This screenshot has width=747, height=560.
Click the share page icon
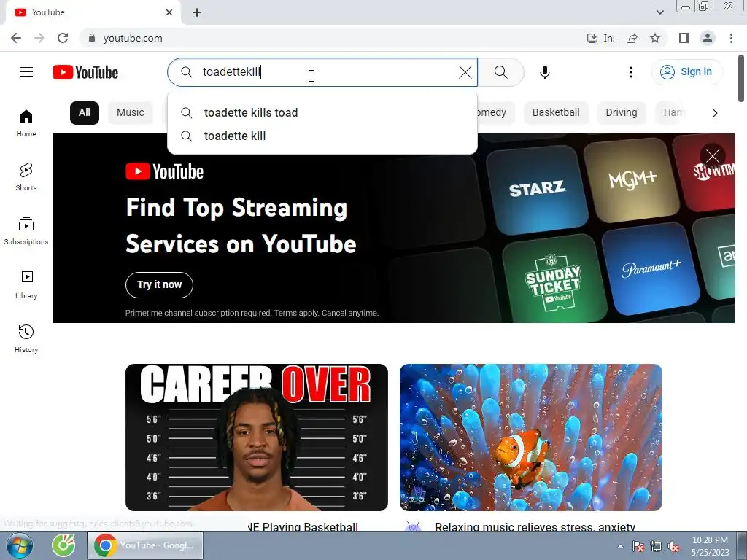(x=632, y=38)
